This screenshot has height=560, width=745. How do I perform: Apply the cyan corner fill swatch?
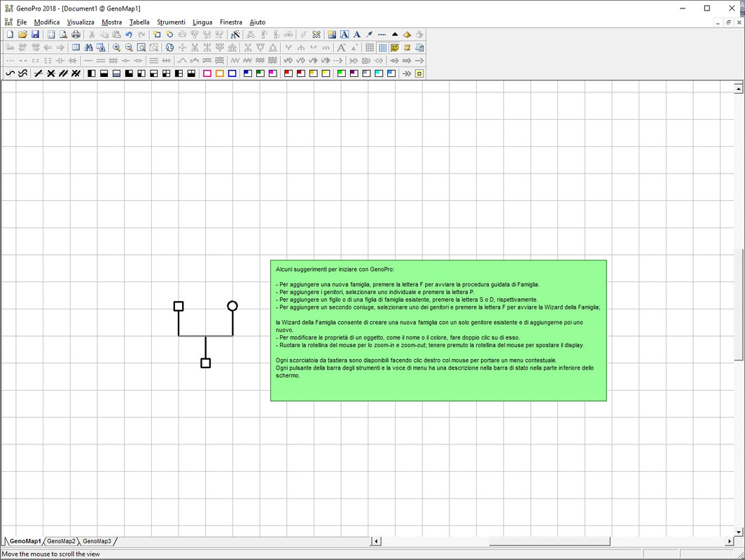click(x=379, y=73)
